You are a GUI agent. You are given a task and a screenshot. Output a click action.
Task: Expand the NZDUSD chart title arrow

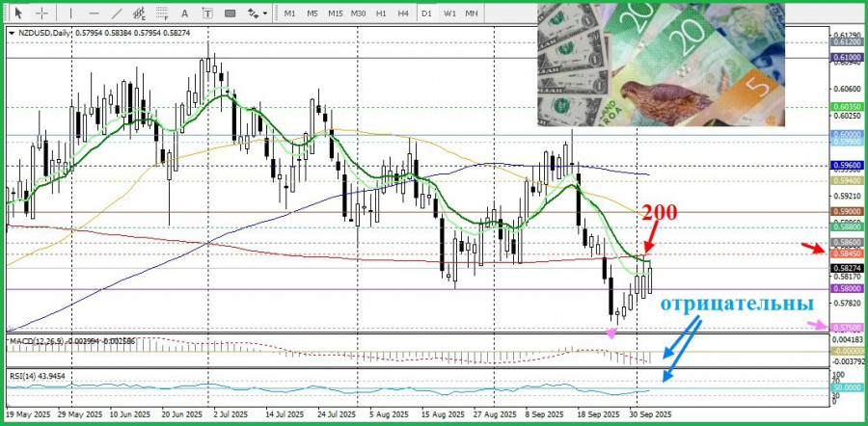(11, 33)
